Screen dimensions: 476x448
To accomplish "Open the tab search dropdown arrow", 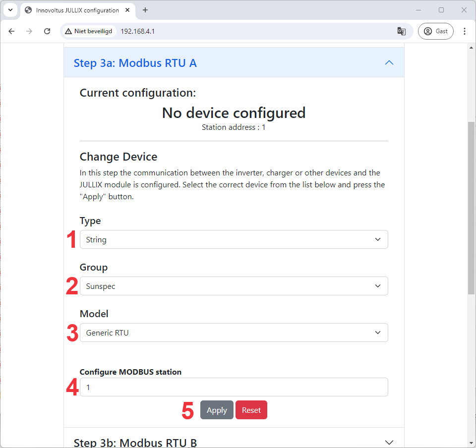I will (x=10, y=10).
